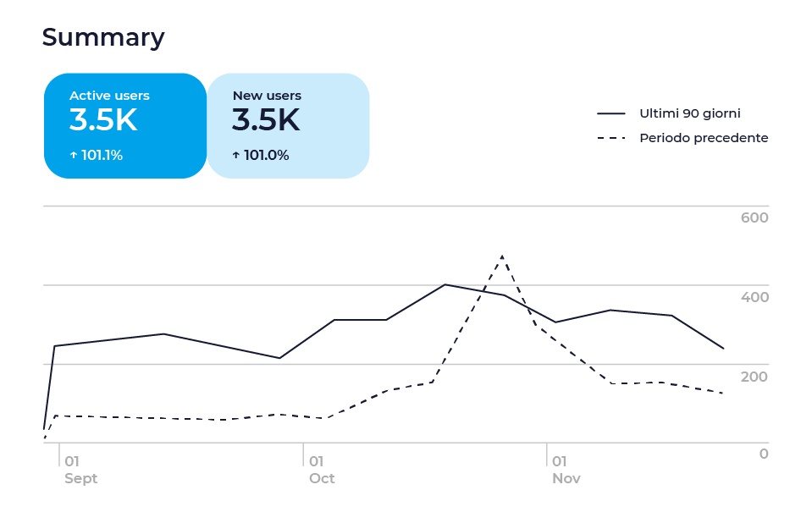The height and width of the screenshot is (512, 812).
Task: Click the 400 y-axis label
Action: point(754,298)
